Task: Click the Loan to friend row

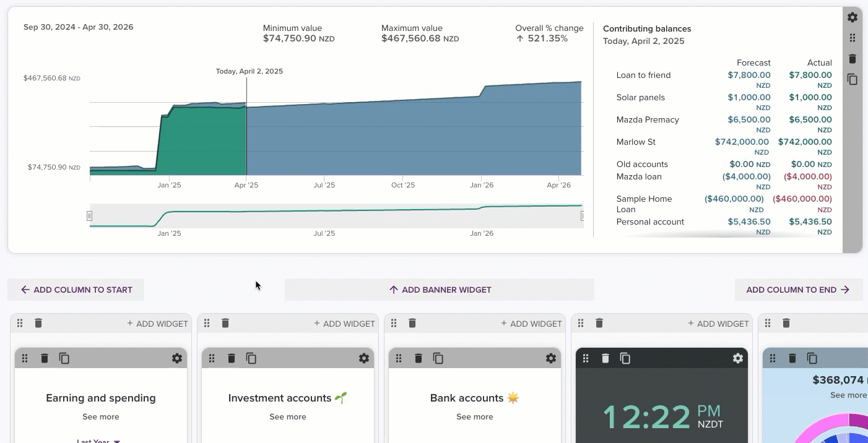Action: (x=724, y=80)
